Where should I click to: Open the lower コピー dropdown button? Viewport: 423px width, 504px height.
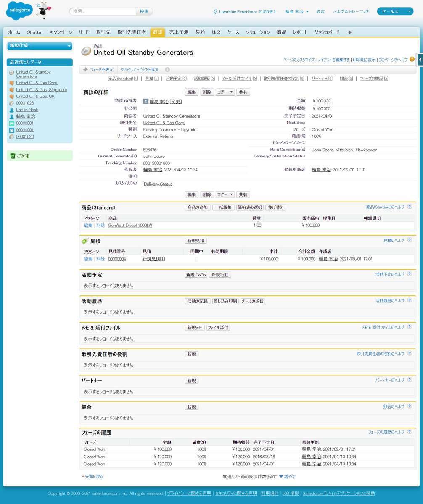point(225,194)
